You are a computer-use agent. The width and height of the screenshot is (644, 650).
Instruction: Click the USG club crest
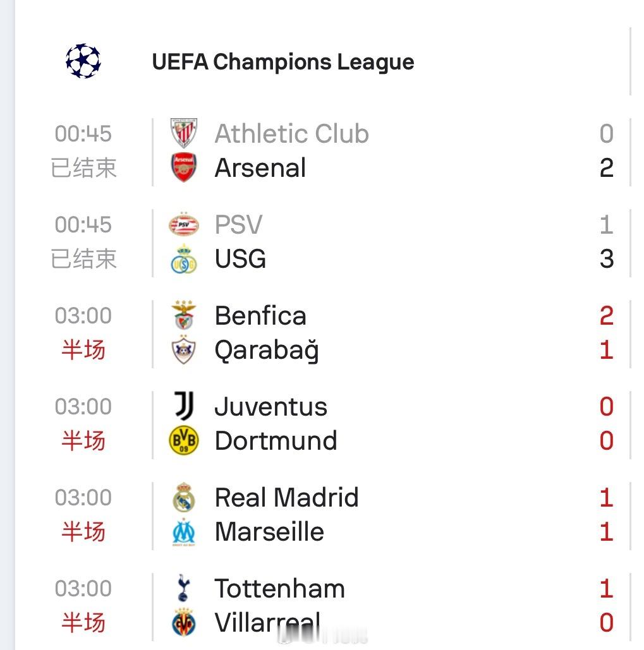[x=184, y=259]
